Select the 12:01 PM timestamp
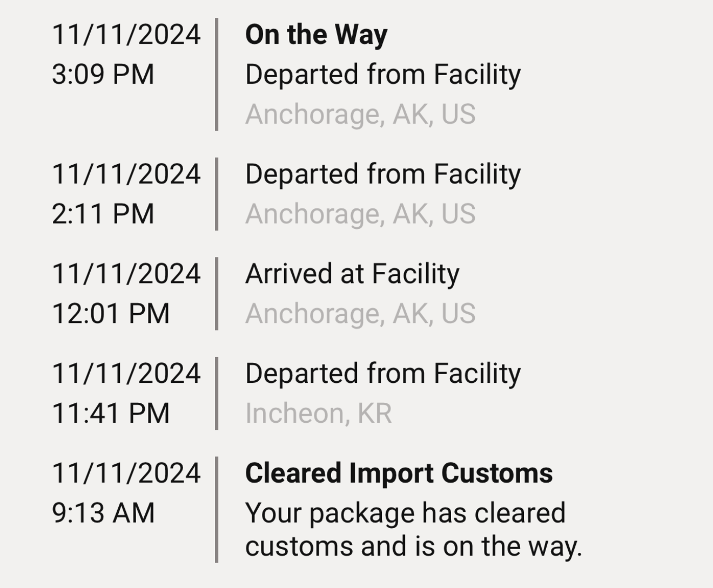This screenshot has width=713, height=588. [x=111, y=314]
